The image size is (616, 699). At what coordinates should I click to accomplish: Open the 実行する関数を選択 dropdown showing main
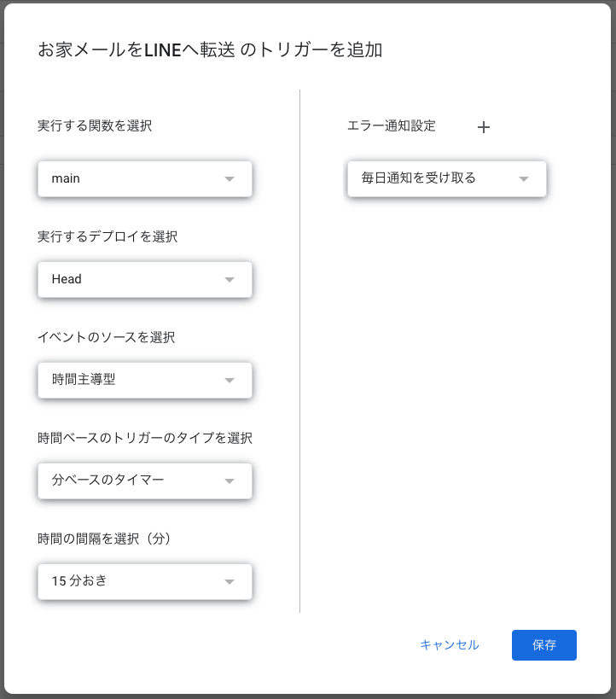pyautogui.click(x=145, y=178)
